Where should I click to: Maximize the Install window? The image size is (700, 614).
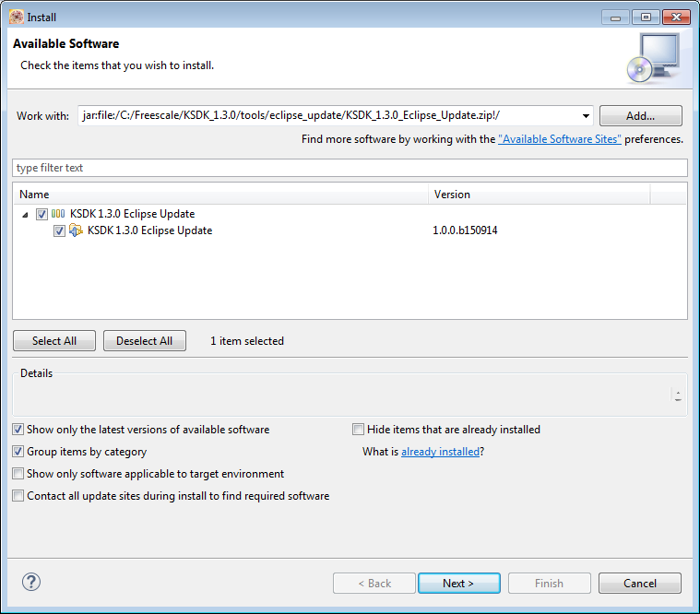(646, 18)
